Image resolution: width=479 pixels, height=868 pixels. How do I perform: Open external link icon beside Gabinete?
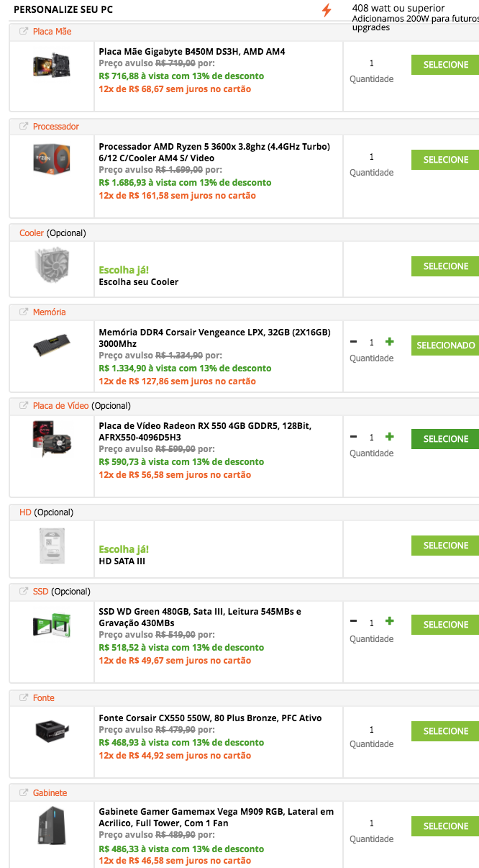[x=24, y=793]
